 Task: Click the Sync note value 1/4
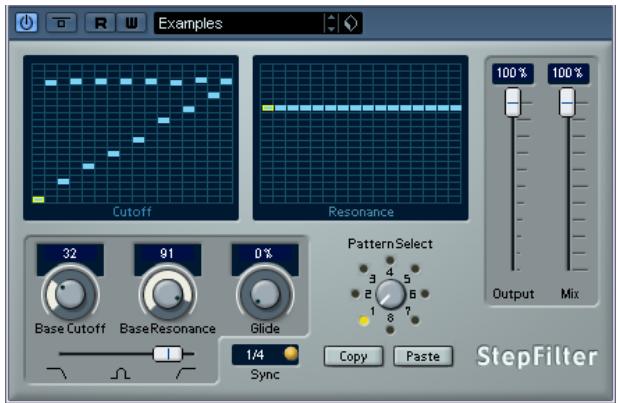tap(255, 354)
